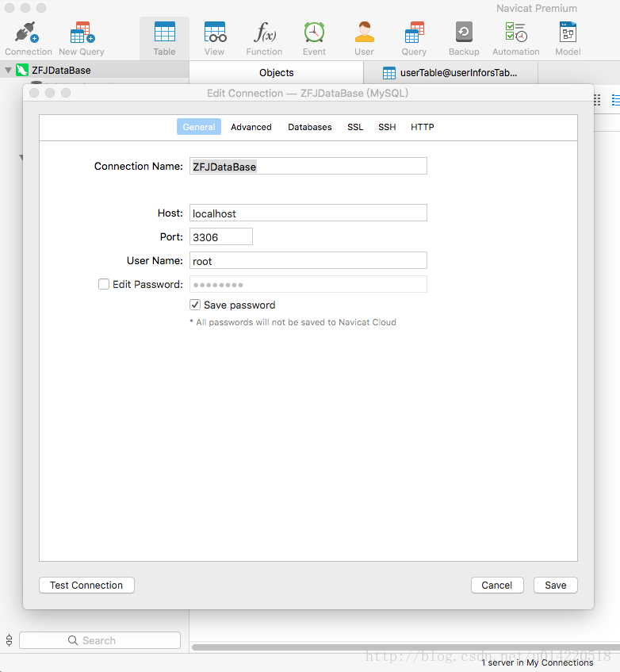Click the ZFJDataBase connection icon in sidebar
Screen dimensions: 620x672
(22, 70)
